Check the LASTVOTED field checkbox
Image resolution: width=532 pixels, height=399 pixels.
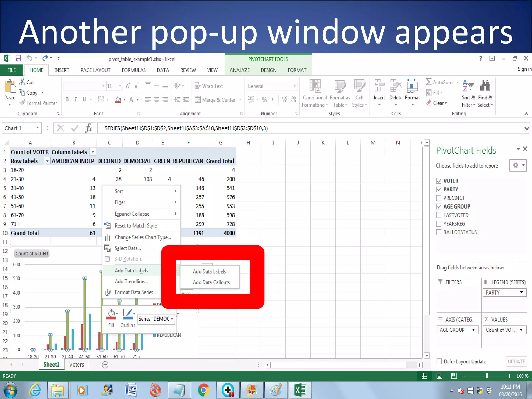click(439, 215)
